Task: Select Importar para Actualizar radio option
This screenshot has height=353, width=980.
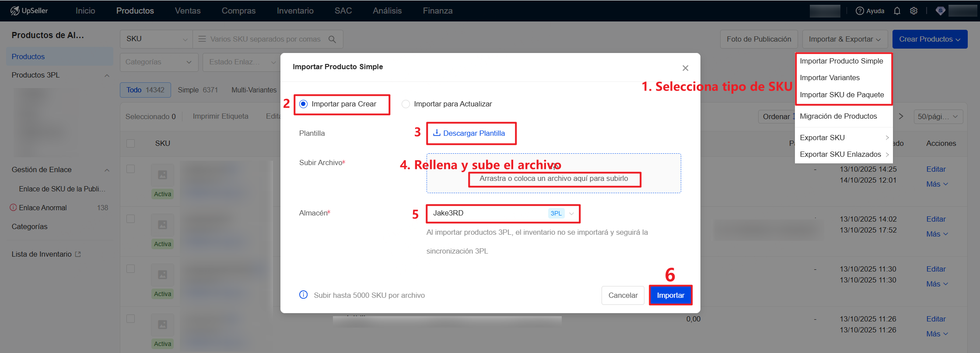Action: click(x=406, y=104)
